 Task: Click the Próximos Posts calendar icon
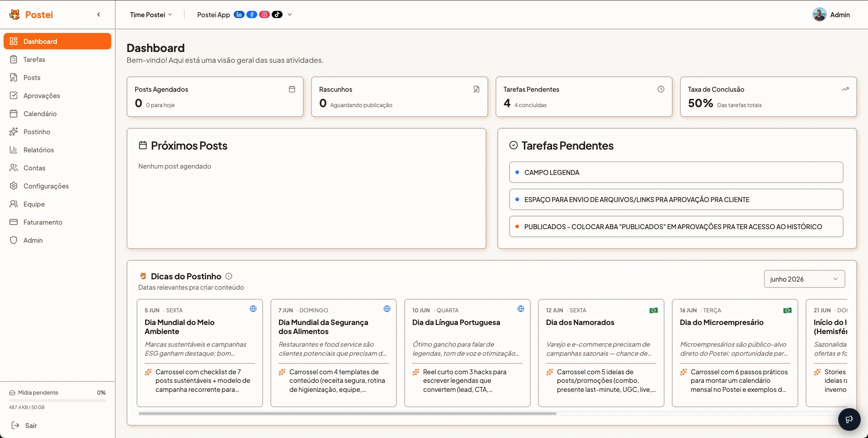143,145
